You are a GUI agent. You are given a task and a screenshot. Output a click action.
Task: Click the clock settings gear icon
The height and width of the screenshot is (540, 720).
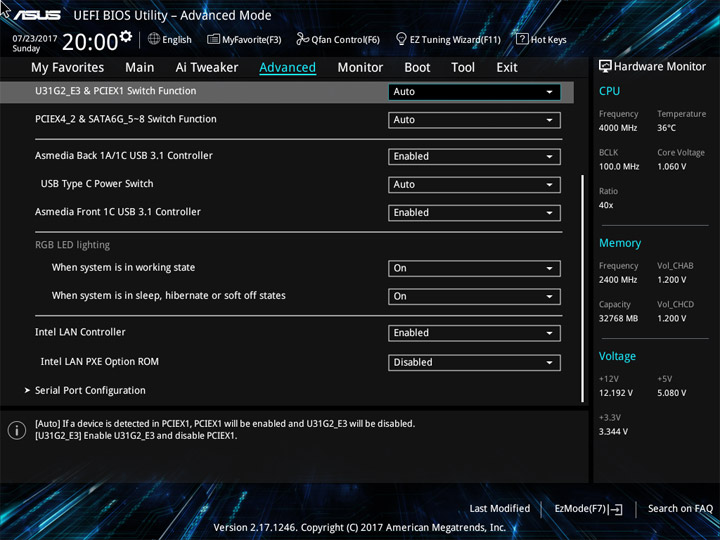[125, 36]
